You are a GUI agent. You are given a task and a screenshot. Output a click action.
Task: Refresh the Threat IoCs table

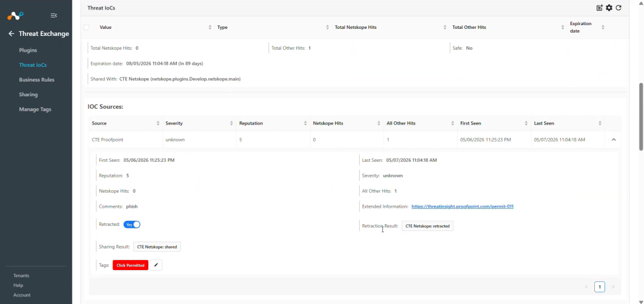[619, 8]
